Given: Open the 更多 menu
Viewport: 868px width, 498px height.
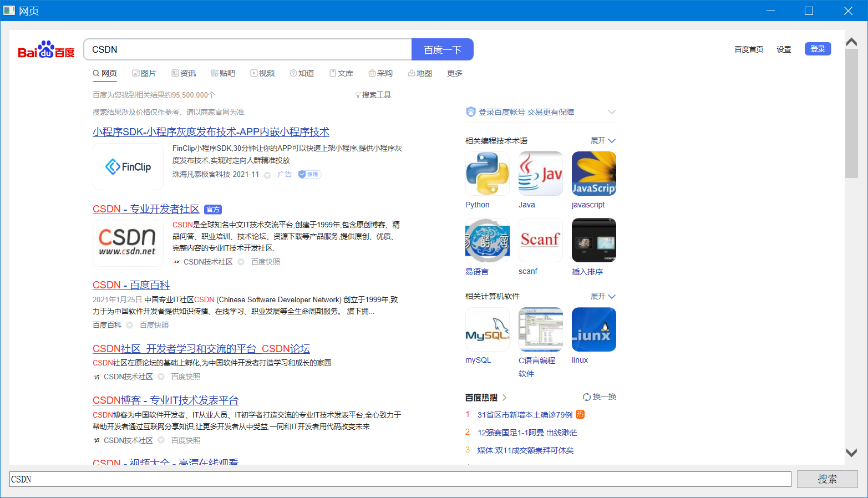Looking at the screenshot, I should click(x=455, y=73).
